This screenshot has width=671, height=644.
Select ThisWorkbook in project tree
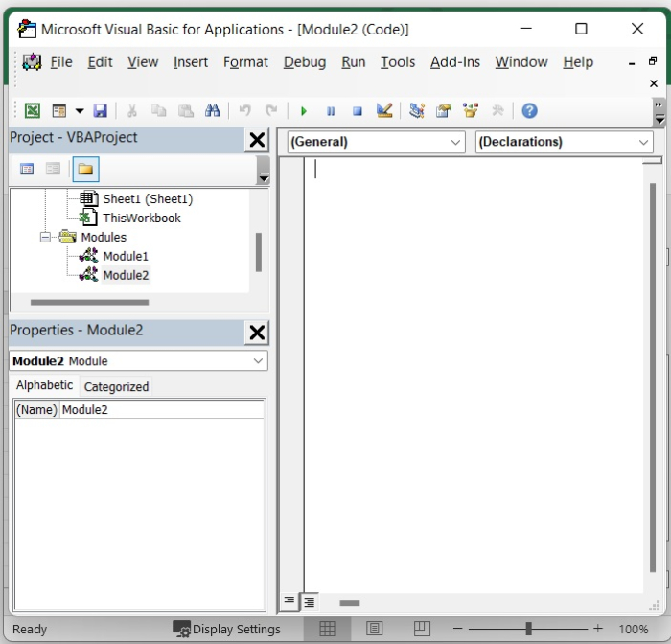click(x=142, y=218)
